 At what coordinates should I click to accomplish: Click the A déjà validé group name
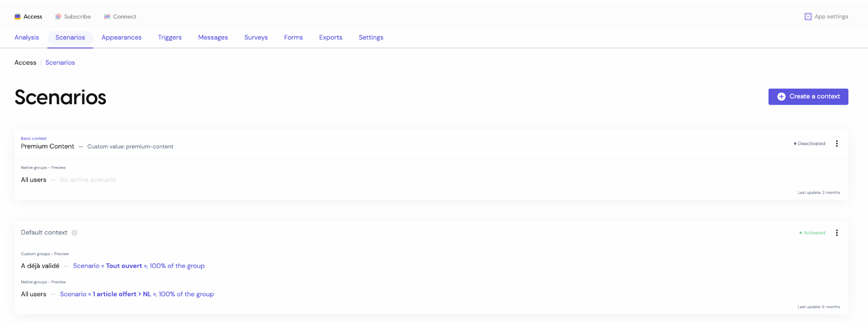pyautogui.click(x=40, y=266)
